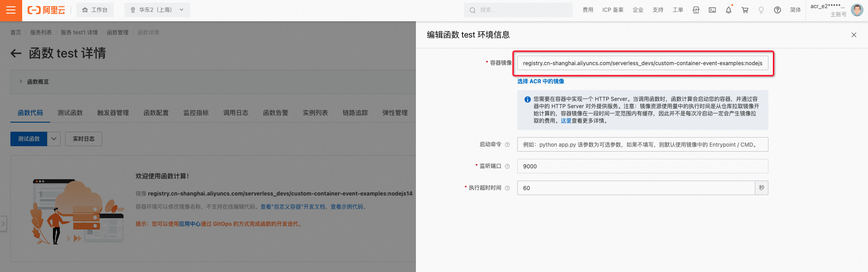Go to 首页 breadcrumb
This screenshot has height=272, width=868.
pyautogui.click(x=16, y=33)
